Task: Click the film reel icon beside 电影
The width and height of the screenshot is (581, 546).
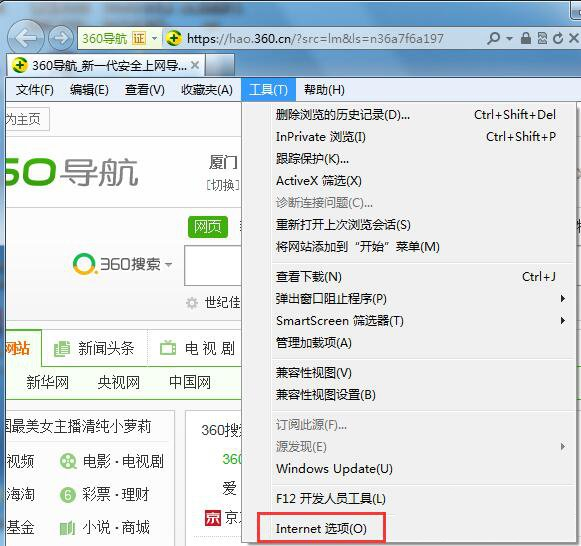Action: point(68,461)
